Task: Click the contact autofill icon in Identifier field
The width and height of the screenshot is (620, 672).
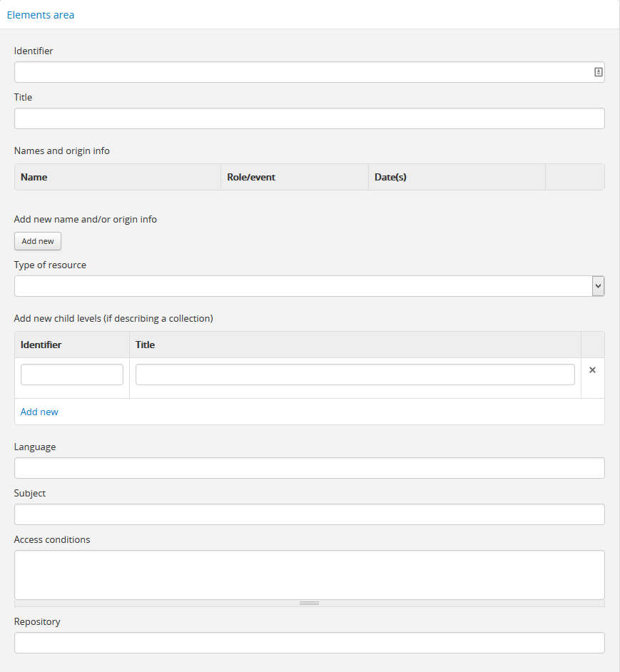Action: [x=598, y=72]
